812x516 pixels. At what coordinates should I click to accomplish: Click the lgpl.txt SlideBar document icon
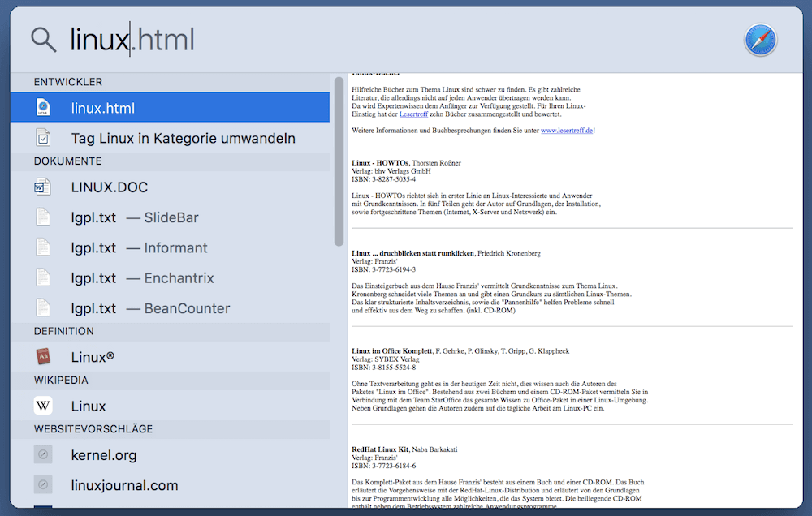44,217
